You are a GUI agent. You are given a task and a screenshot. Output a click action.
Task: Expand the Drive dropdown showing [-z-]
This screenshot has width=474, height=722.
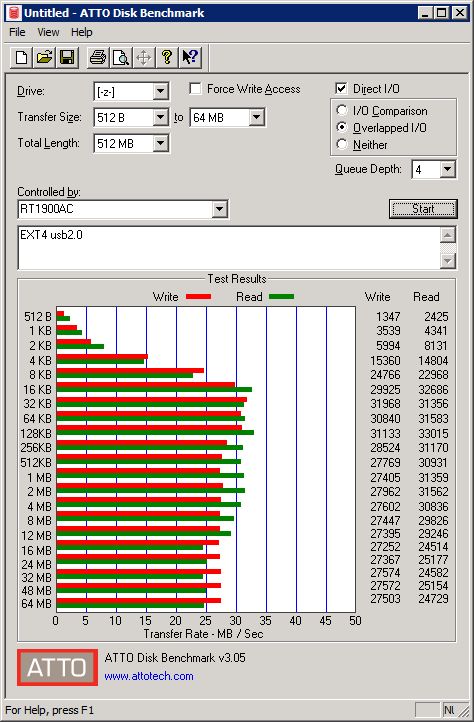pyautogui.click(x=131, y=92)
